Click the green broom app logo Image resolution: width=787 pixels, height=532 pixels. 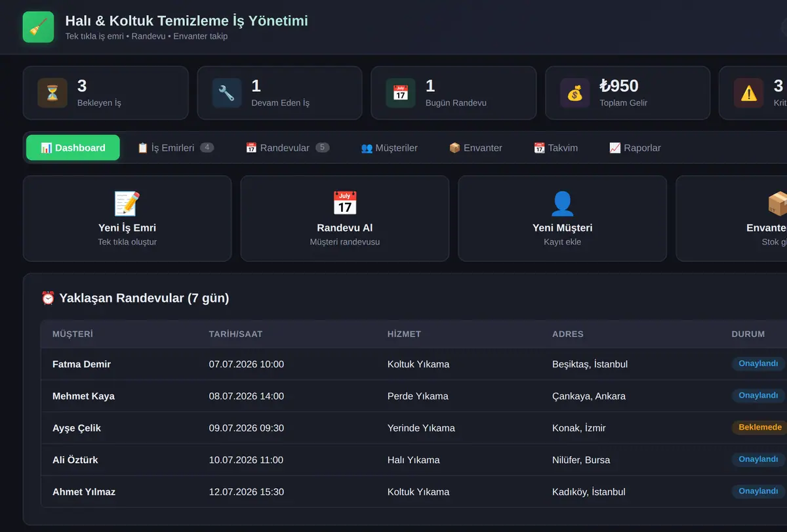pyautogui.click(x=38, y=27)
